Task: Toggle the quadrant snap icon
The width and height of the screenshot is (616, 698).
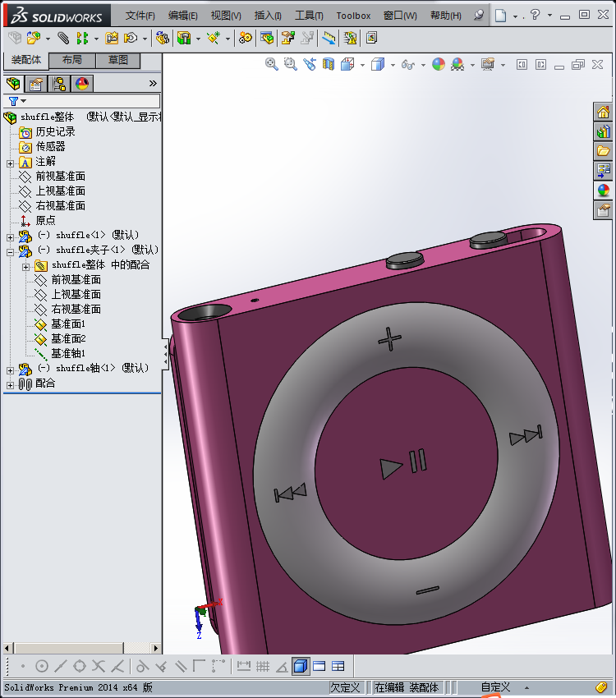Action: point(80,666)
